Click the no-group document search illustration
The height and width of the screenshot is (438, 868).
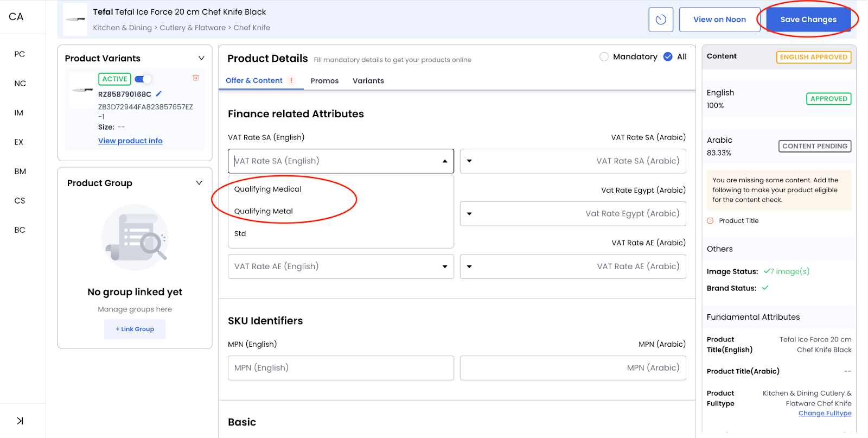[x=135, y=238]
